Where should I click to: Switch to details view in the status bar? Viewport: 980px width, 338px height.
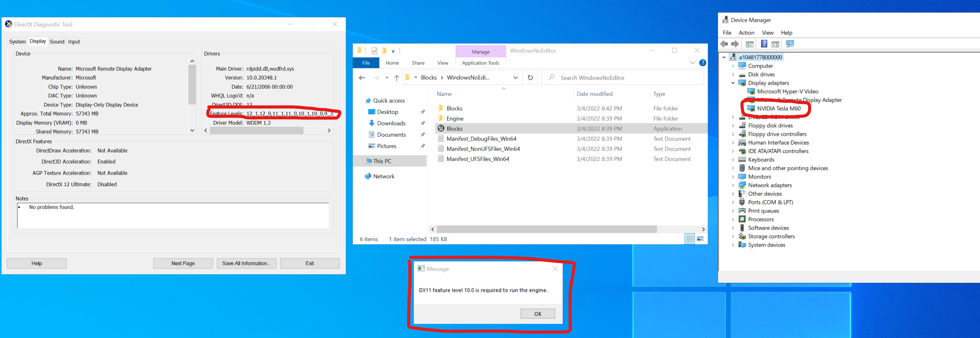tap(690, 239)
